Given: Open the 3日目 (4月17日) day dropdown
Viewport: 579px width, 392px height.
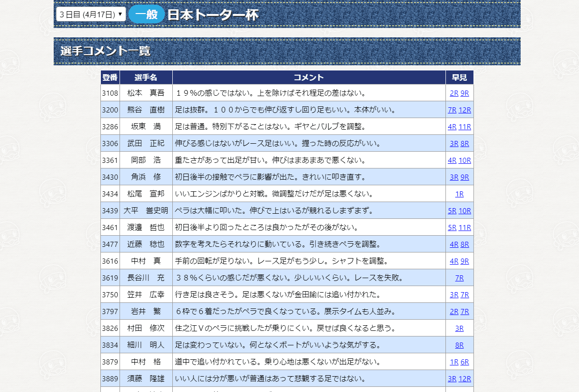Looking at the screenshot, I should coord(91,14).
